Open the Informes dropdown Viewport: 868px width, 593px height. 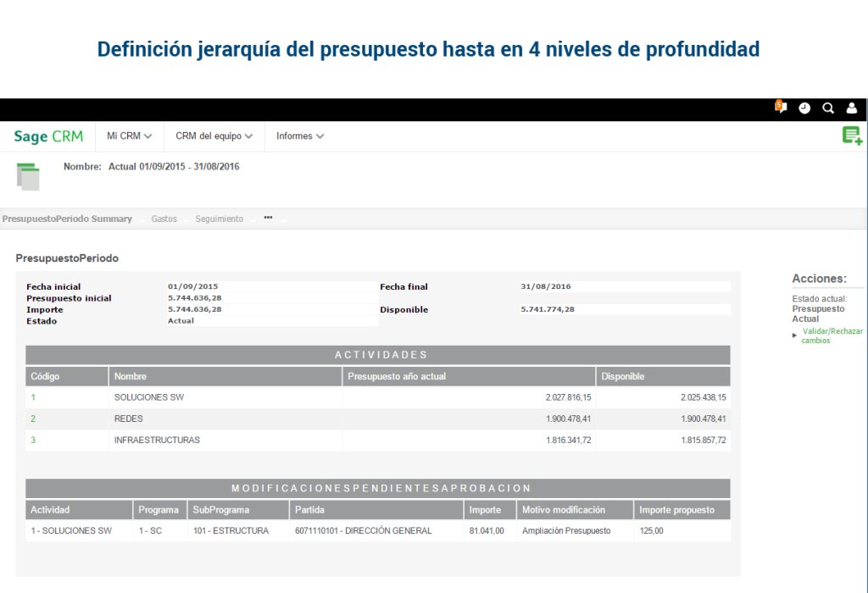click(x=299, y=136)
